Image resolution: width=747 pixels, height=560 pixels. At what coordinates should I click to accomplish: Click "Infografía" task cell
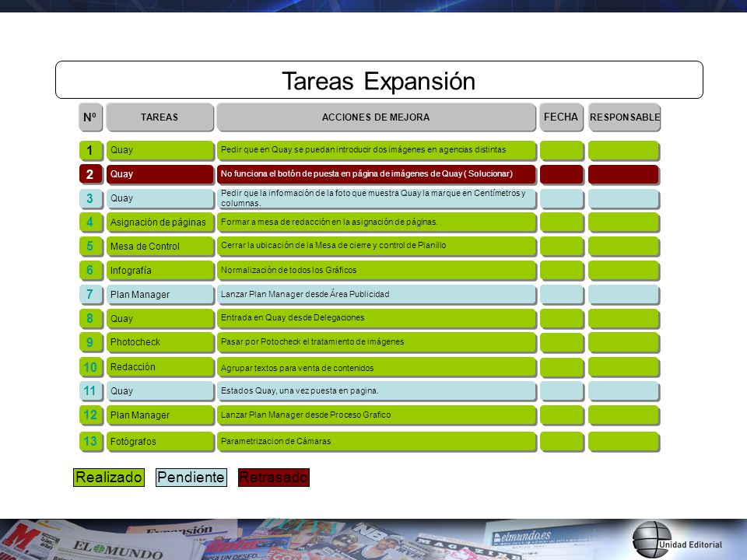tap(160, 271)
